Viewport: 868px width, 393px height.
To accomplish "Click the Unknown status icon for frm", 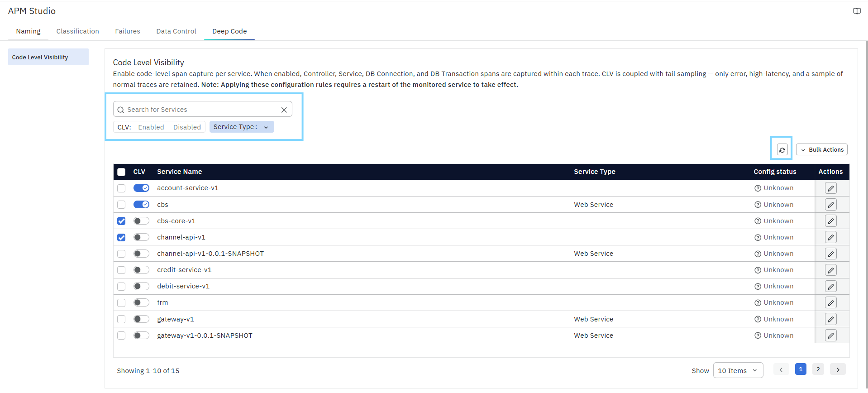I will click(758, 302).
